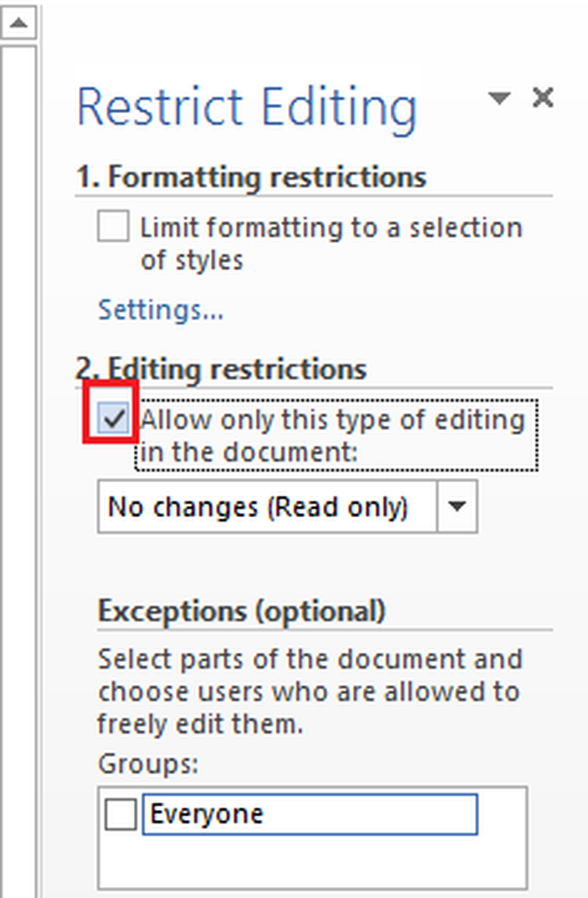The image size is (588, 898).
Task: Click the exceptions description text
Action: pos(310,691)
